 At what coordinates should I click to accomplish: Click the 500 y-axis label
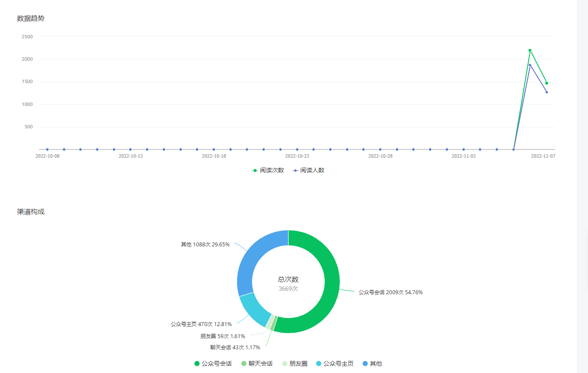pos(28,127)
